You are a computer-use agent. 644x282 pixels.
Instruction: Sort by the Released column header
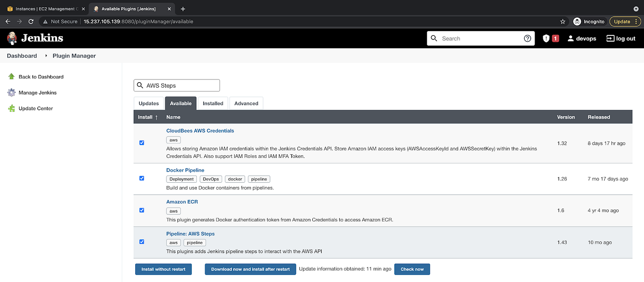[x=598, y=117]
